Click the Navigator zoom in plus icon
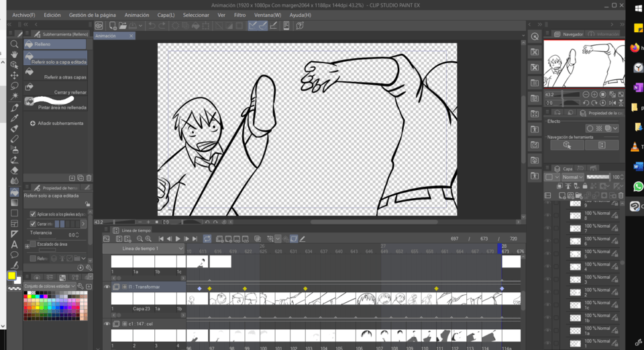This screenshot has height=350, width=644. click(x=594, y=95)
